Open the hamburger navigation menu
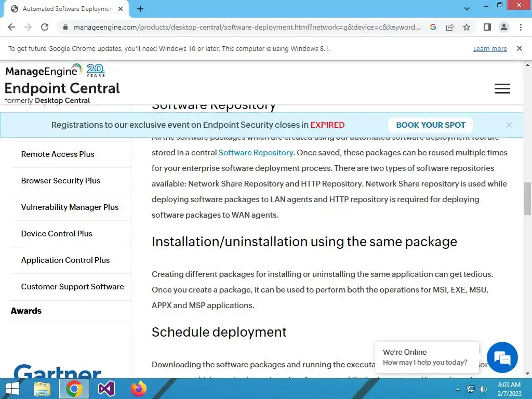The image size is (532, 399). coord(502,88)
